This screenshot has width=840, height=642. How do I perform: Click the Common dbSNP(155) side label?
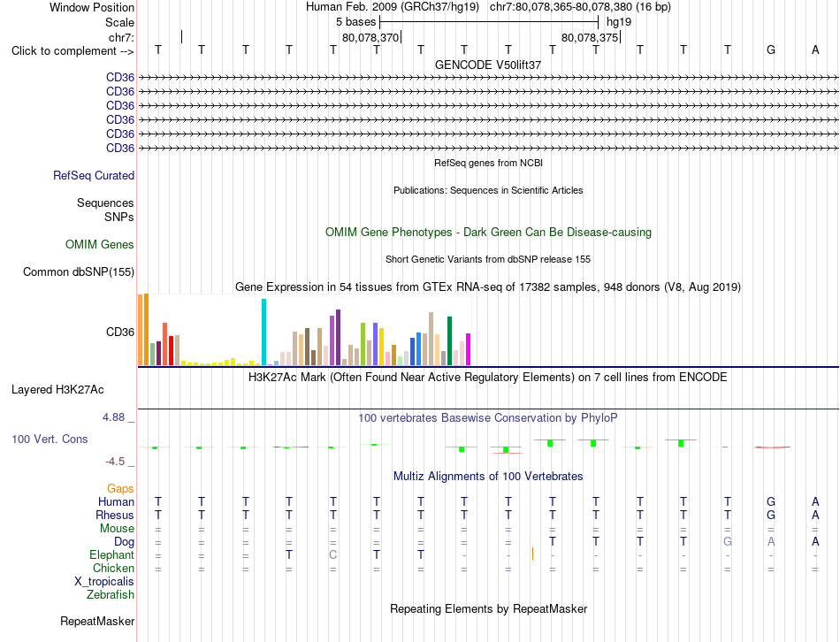[78, 272]
